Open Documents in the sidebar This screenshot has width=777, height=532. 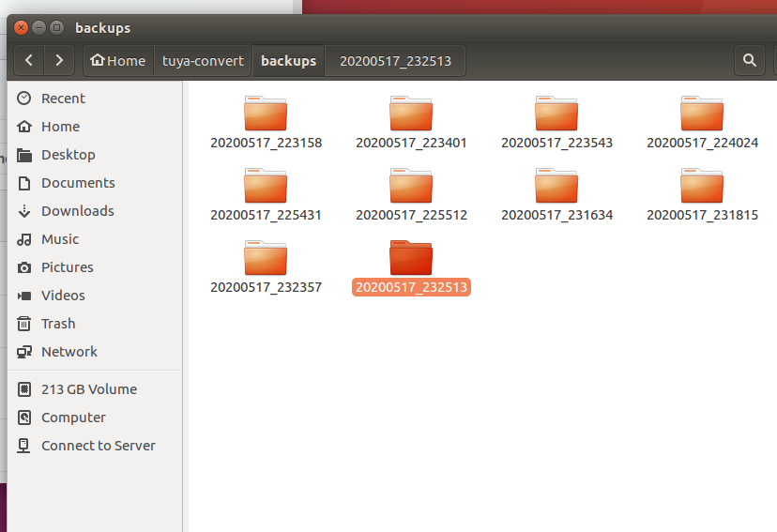point(95,183)
